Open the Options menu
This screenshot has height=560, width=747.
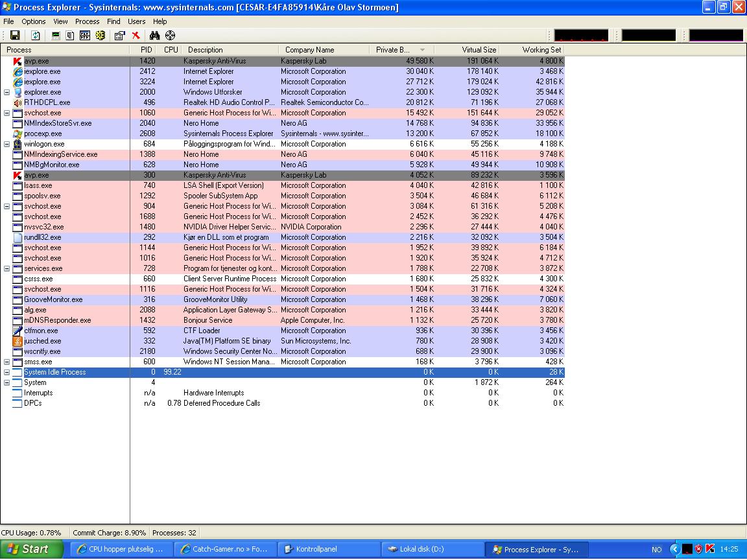pos(33,21)
